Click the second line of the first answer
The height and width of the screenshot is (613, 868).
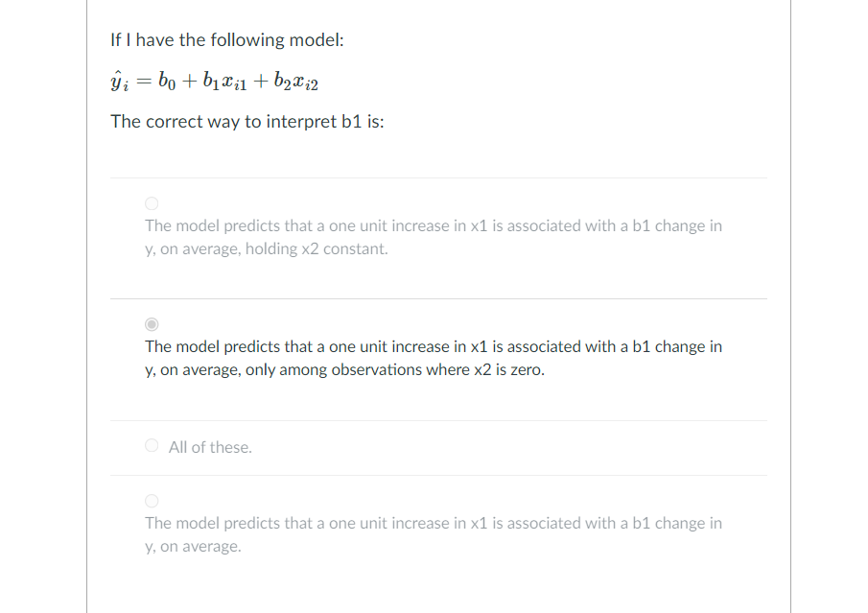[x=266, y=248]
